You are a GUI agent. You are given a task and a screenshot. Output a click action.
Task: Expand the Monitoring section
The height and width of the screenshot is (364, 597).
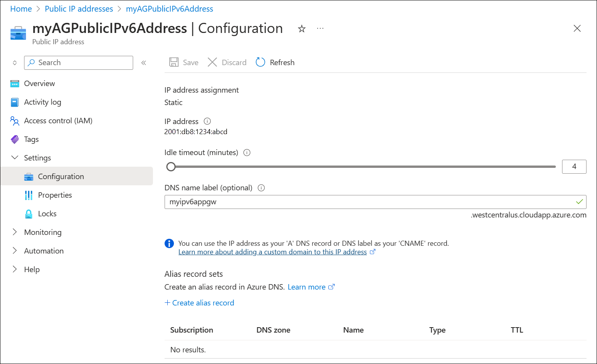(x=14, y=232)
